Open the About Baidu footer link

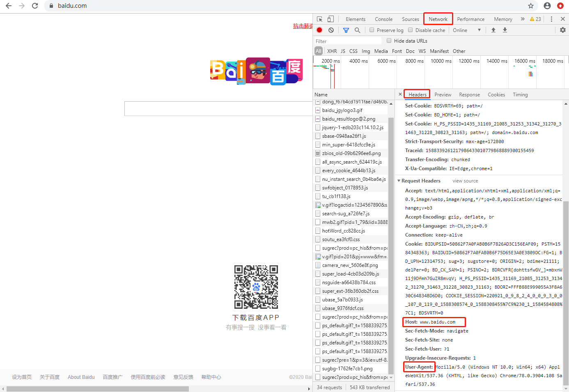[x=81, y=377]
